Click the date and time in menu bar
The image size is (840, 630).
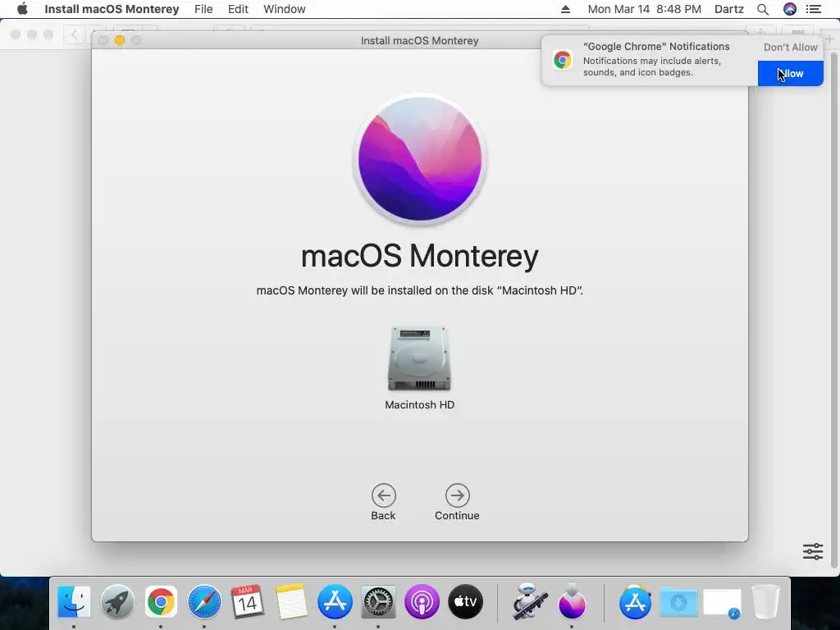(645, 9)
